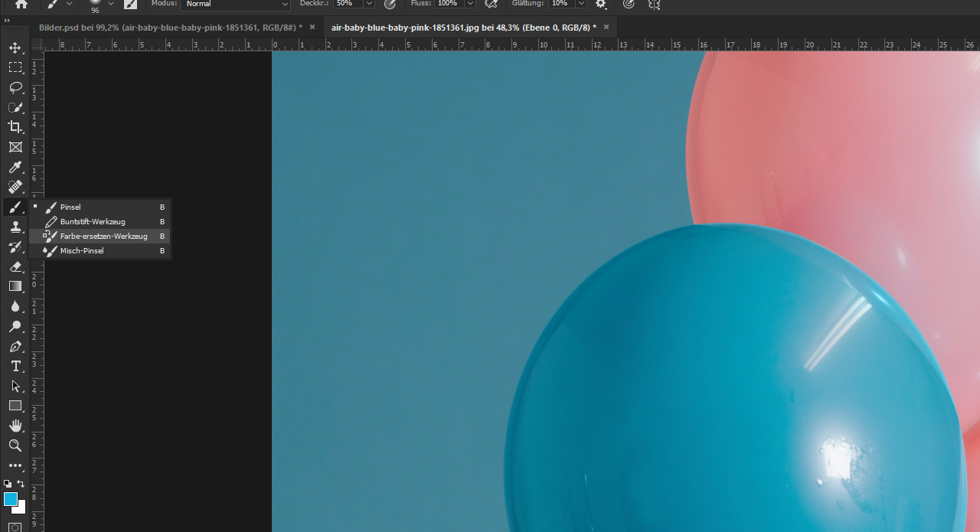Select the Zoom magnifier tool
This screenshot has width=980, height=532.
15,446
